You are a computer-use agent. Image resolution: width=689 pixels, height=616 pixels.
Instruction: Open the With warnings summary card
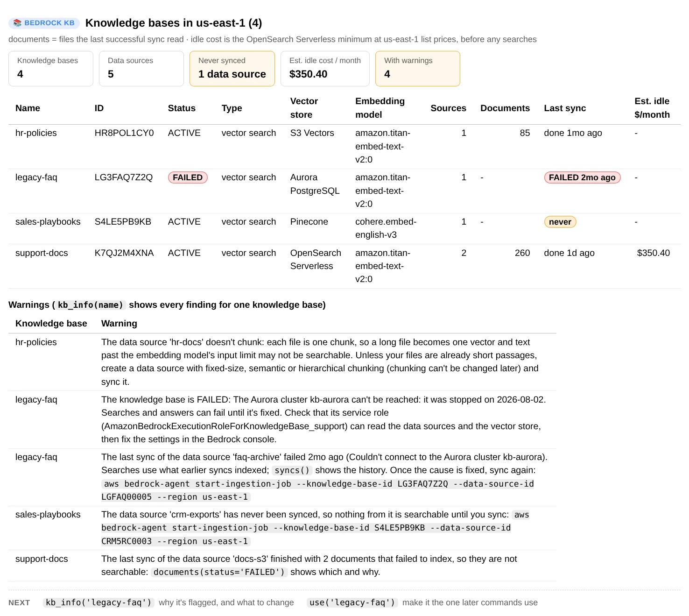click(x=418, y=69)
